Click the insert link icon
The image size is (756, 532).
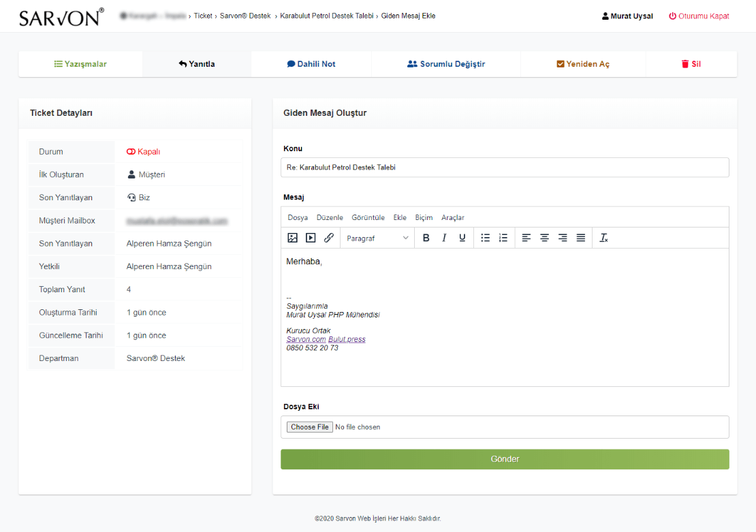329,238
